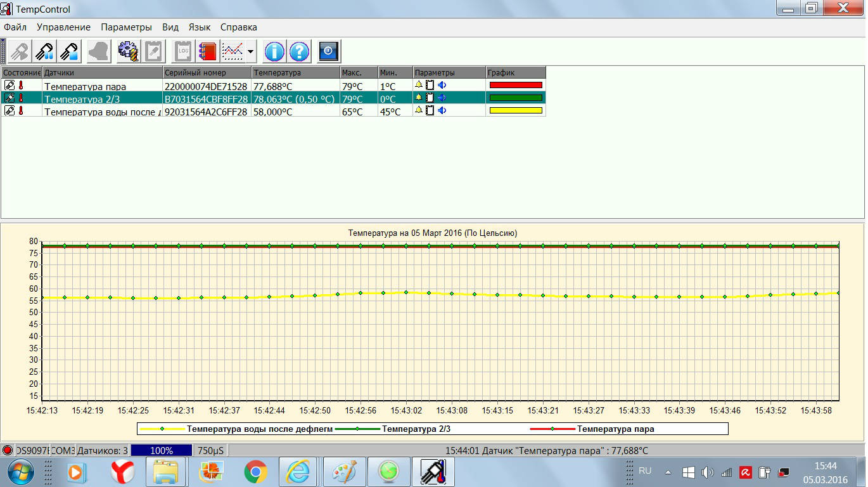Toggle sound speaker icon for Температура 2/3
Image resolution: width=868 pixels, height=487 pixels.
[x=442, y=98]
